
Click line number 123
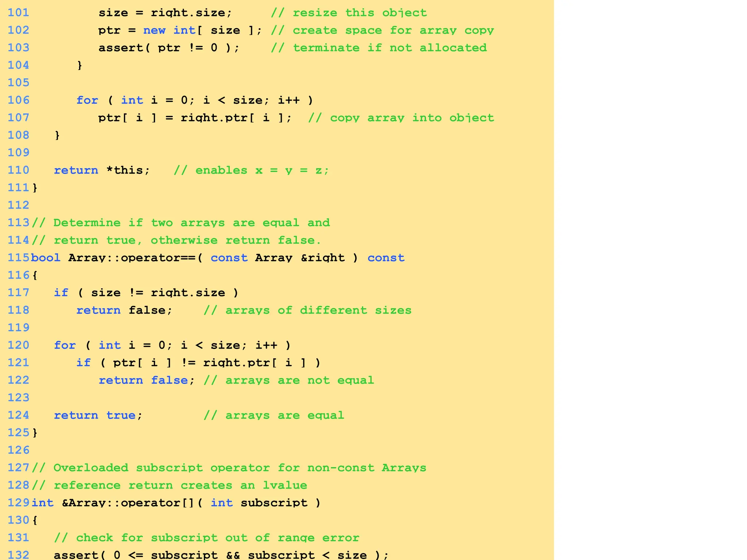click(x=19, y=398)
